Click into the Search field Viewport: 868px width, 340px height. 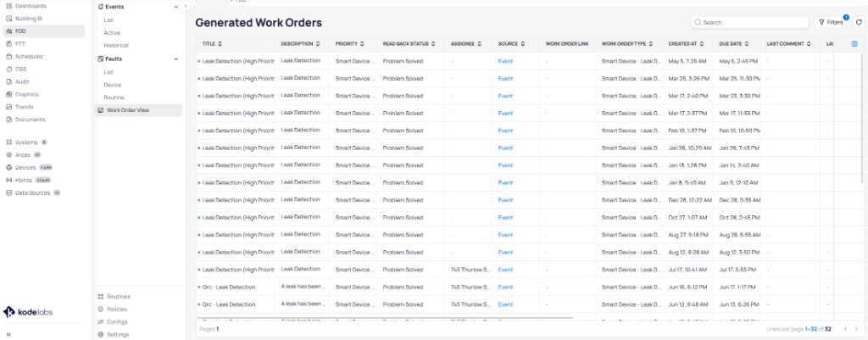[x=750, y=22]
